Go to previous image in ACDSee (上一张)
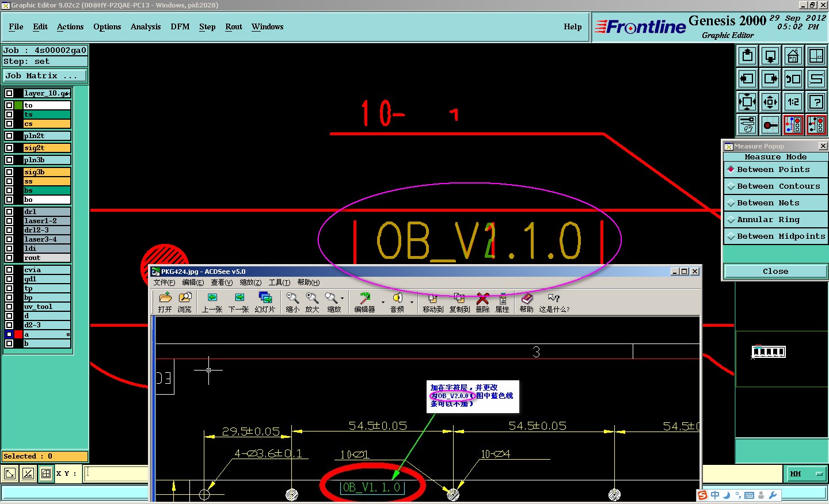This screenshot has width=829, height=504. [x=212, y=302]
